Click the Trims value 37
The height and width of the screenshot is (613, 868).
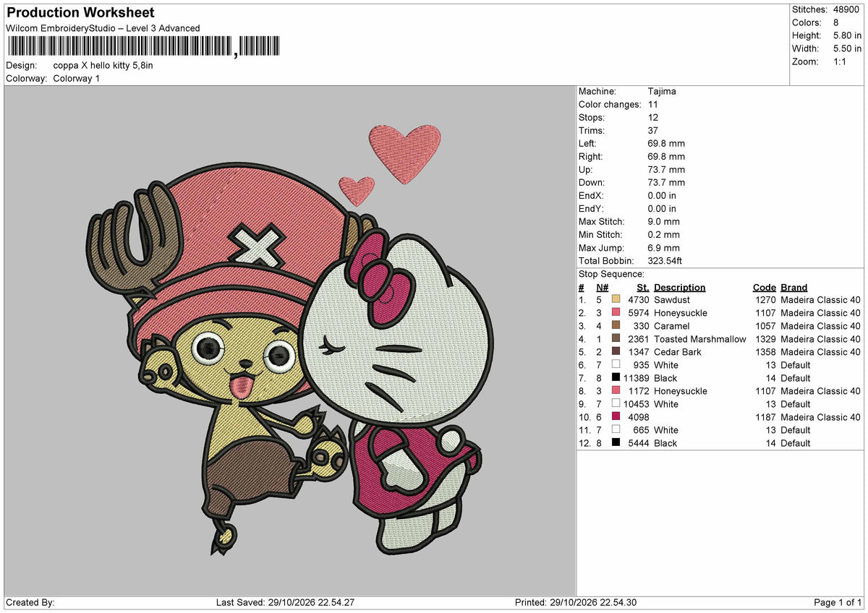(653, 130)
